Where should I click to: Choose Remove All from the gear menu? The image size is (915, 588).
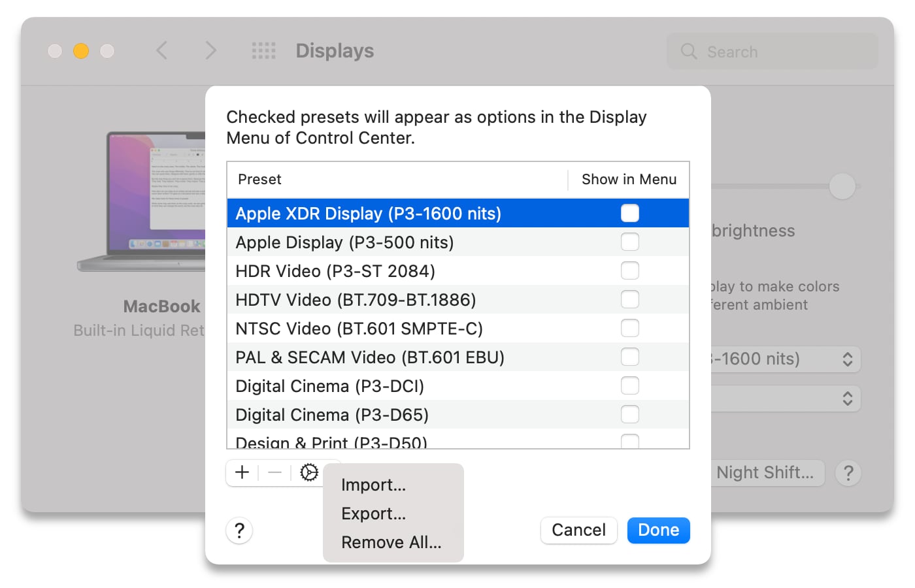click(391, 542)
